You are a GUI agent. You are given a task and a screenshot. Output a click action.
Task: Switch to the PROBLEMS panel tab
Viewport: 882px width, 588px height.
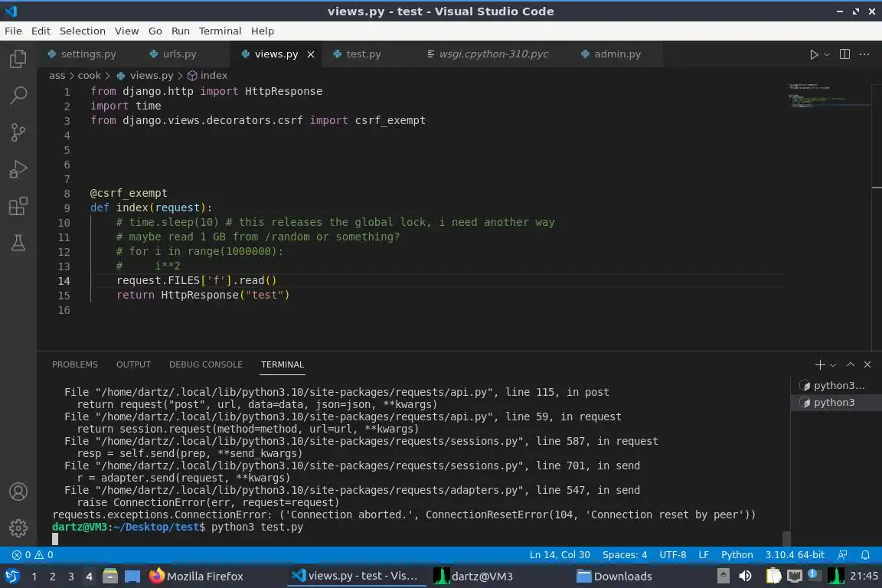75,364
